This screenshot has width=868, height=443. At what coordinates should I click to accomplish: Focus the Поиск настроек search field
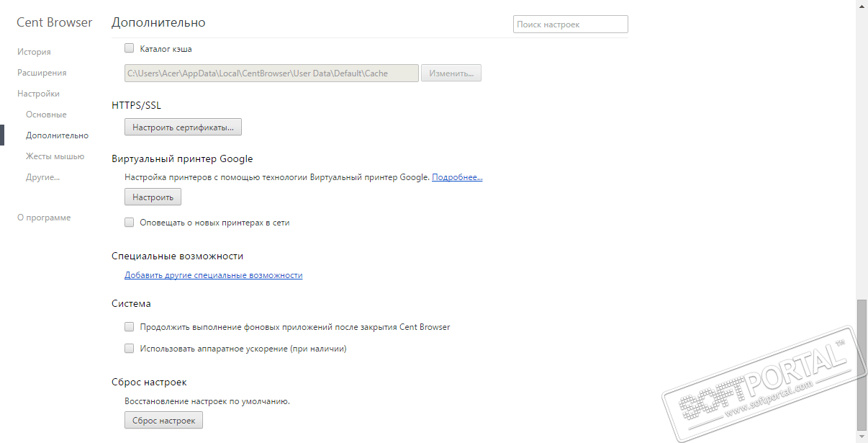coord(570,24)
